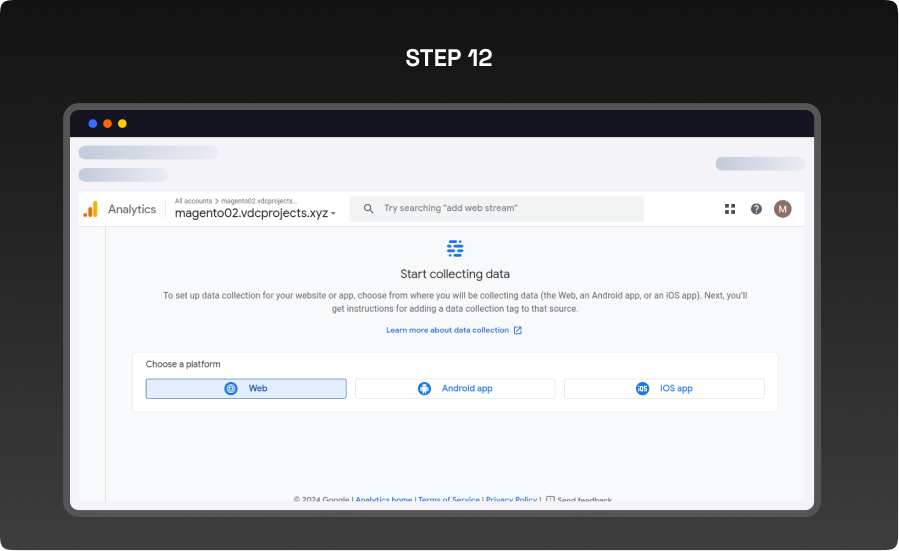899x551 pixels.
Task: Open the Privacy Policy footer link
Action: (x=511, y=499)
